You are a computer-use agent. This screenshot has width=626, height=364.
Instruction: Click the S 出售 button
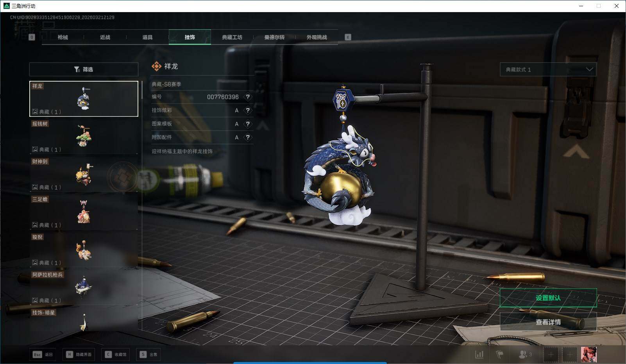point(148,355)
